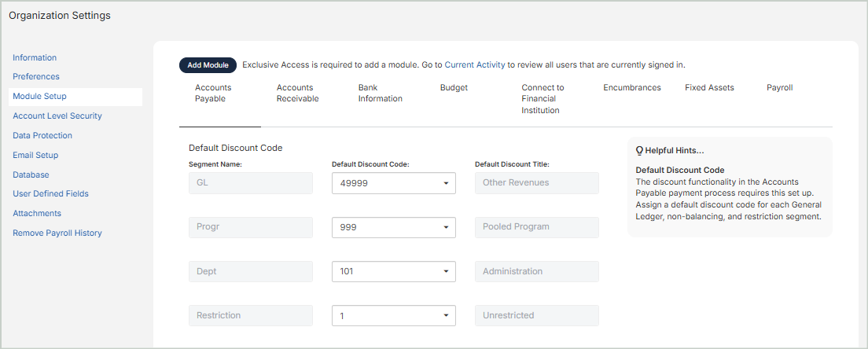The image size is (868, 349).
Task: Switch to the Accounts Receivable tab
Action: click(297, 94)
